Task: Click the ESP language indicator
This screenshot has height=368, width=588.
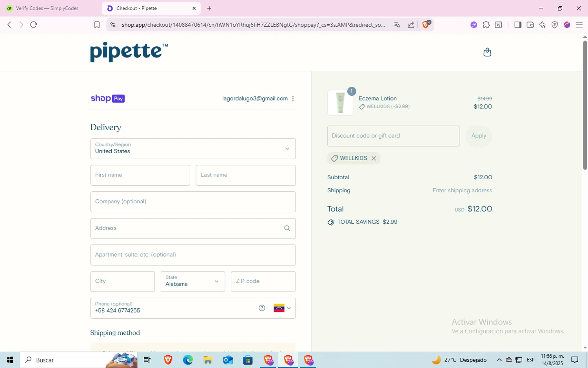Action: tap(531, 360)
